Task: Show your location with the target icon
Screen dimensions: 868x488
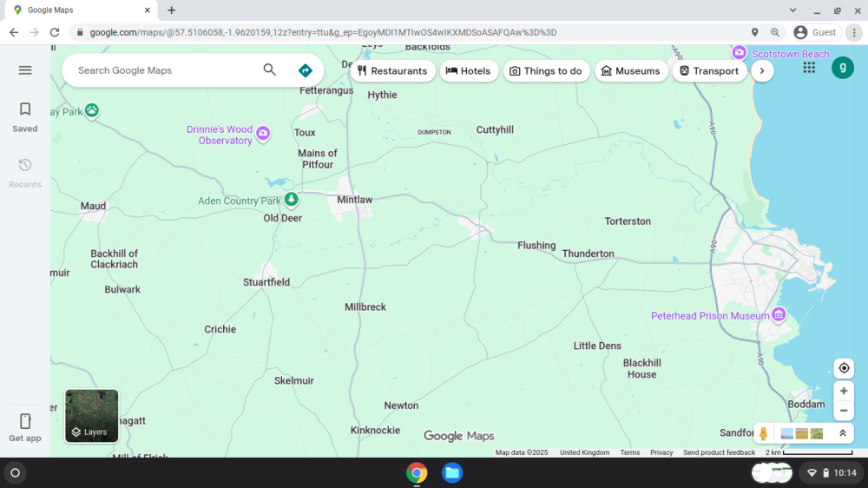Action: pos(844,368)
